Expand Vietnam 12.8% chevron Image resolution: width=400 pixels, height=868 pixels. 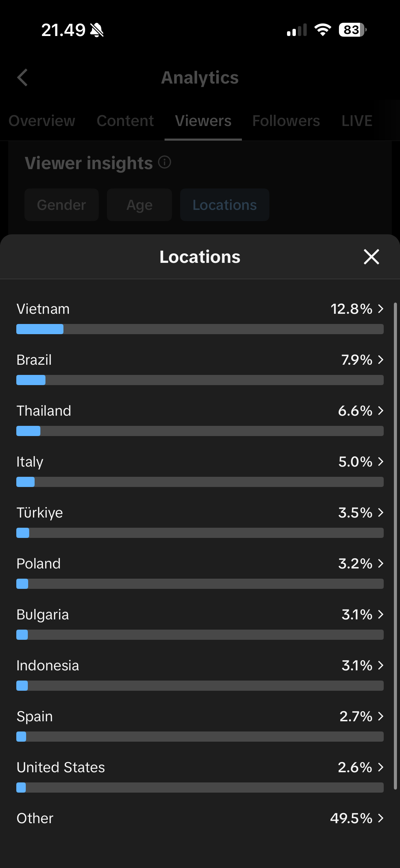click(x=381, y=309)
